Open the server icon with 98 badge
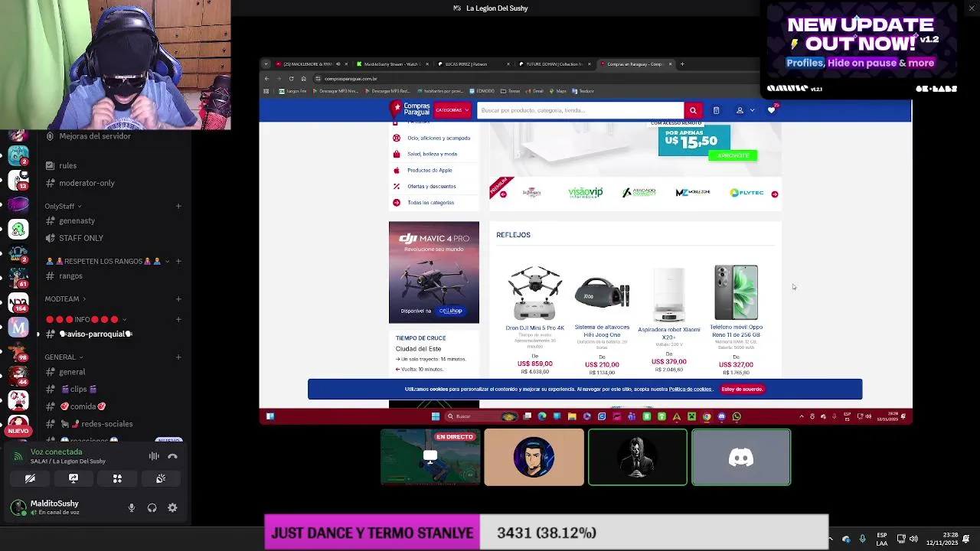 (18, 351)
